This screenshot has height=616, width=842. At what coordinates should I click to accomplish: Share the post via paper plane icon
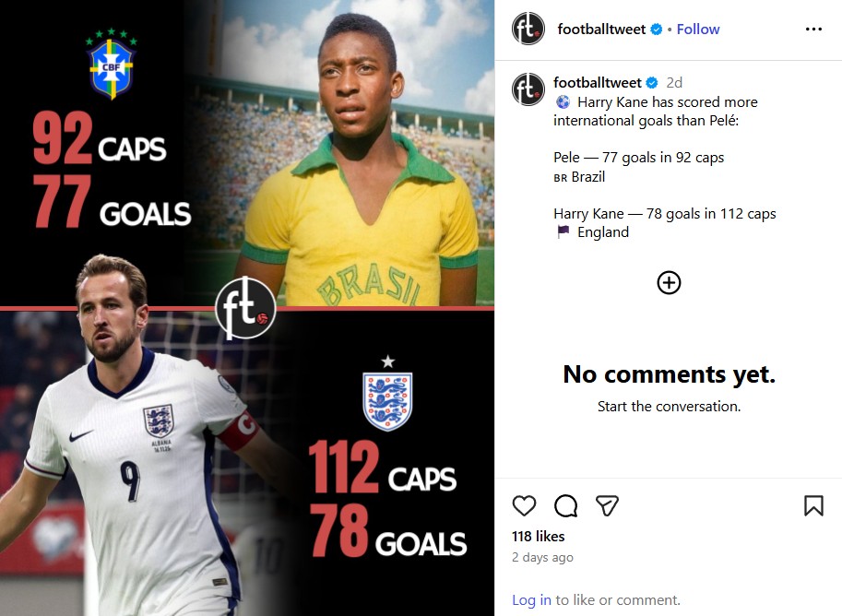(x=606, y=505)
